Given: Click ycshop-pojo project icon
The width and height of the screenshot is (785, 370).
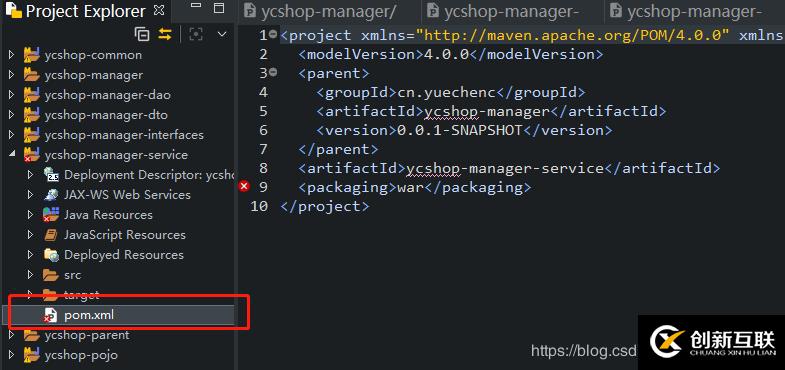Looking at the screenshot, I should pyautogui.click(x=31, y=355).
